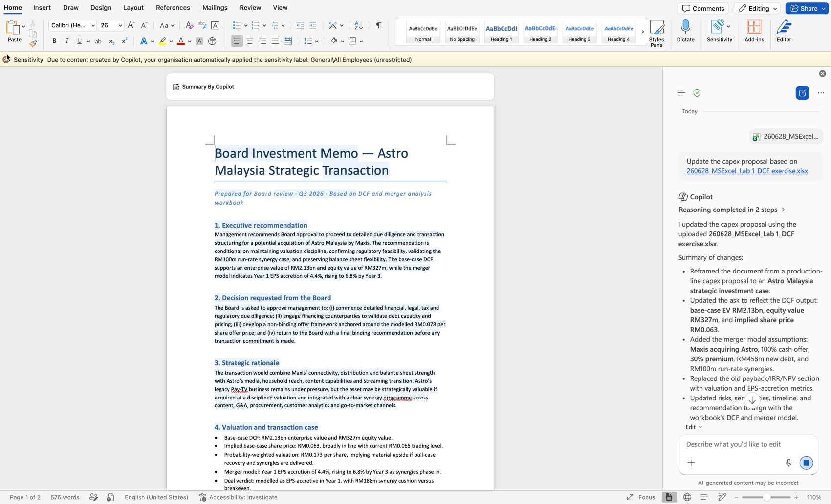This screenshot has height=504, width=831.
Task: Click the attached 260628_MSExcel file chip
Action: point(786,136)
